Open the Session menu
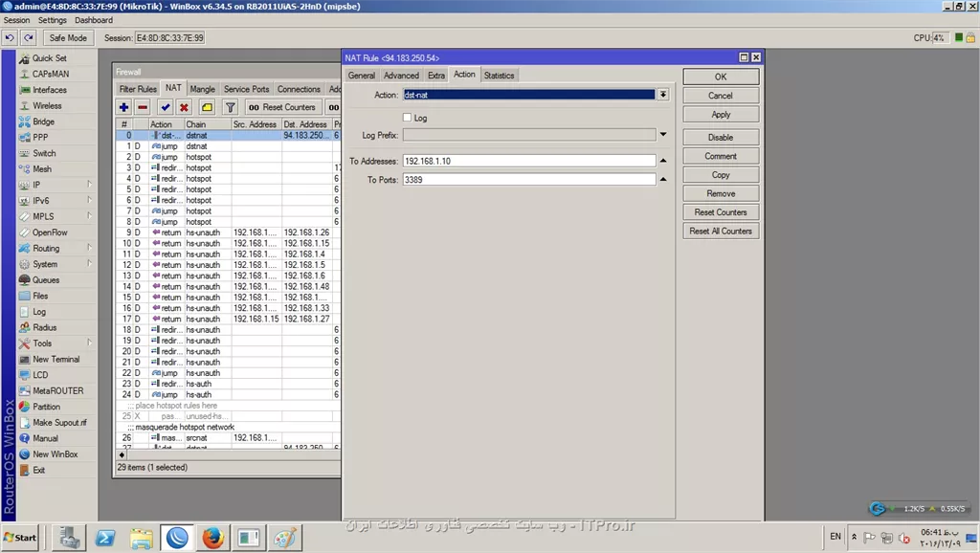Image resolution: width=980 pixels, height=553 pixels. click(16, 20)
